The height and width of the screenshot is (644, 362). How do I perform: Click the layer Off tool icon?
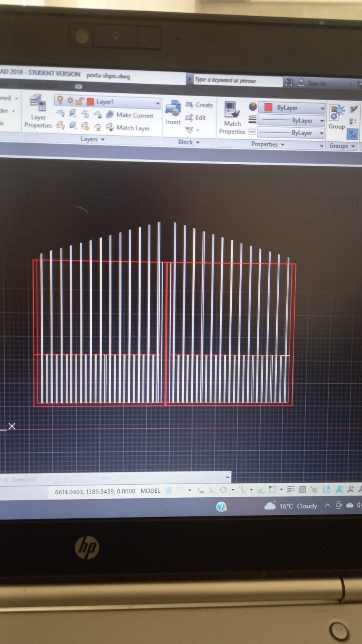pos(60,113)
